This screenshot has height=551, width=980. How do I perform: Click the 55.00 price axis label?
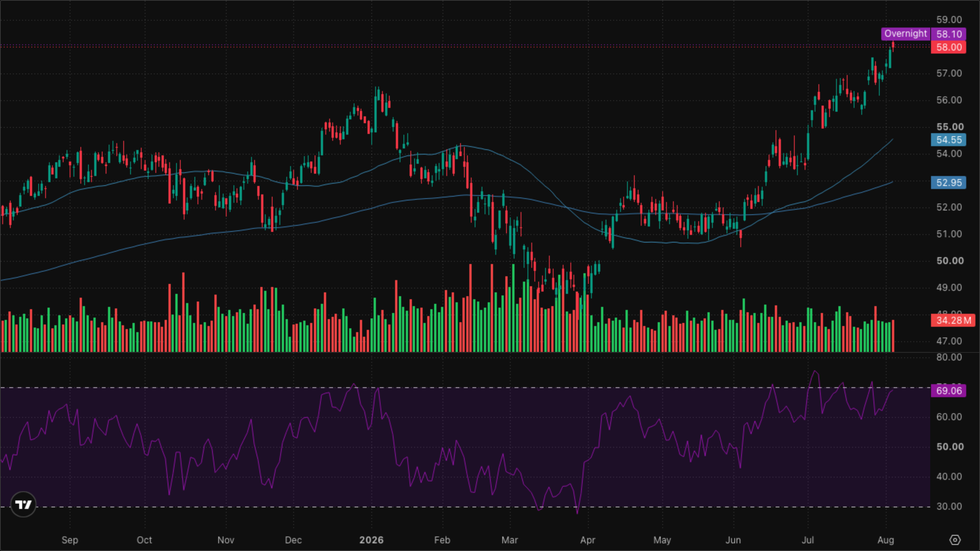950,127
